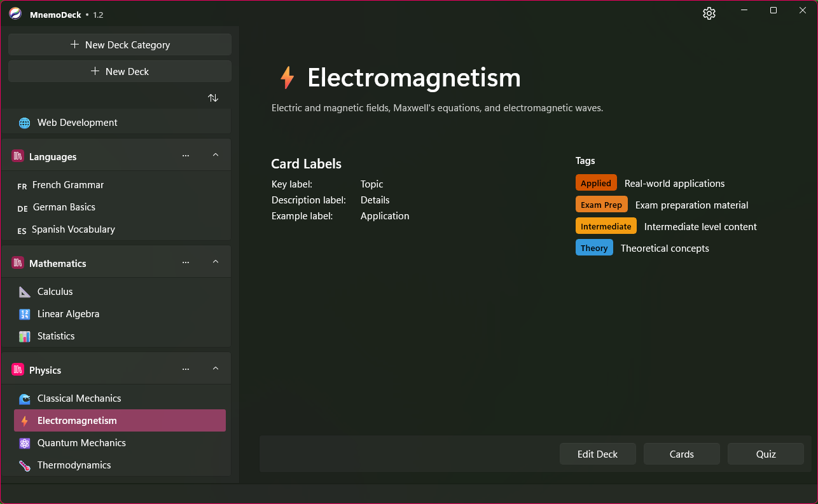Click the Quantum Mechanics atom icon
The width and height of the screenshot is (818, 504).
[24, 443]
